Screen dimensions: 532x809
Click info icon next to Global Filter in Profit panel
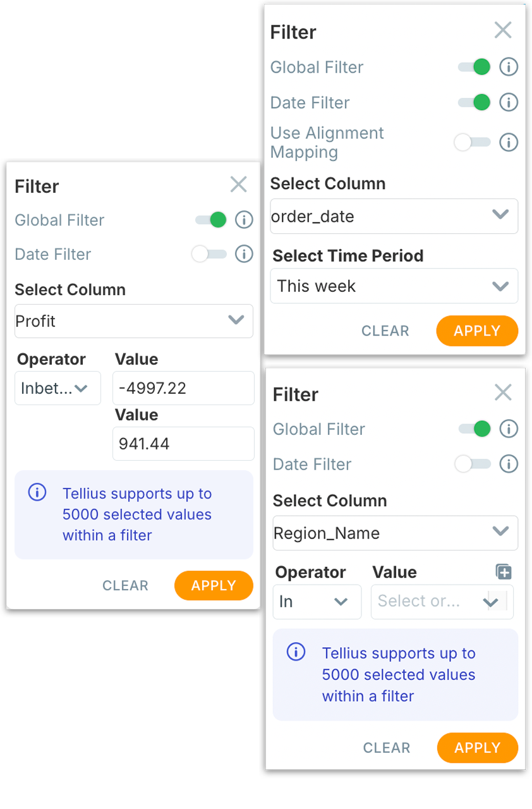click(244, 220)
